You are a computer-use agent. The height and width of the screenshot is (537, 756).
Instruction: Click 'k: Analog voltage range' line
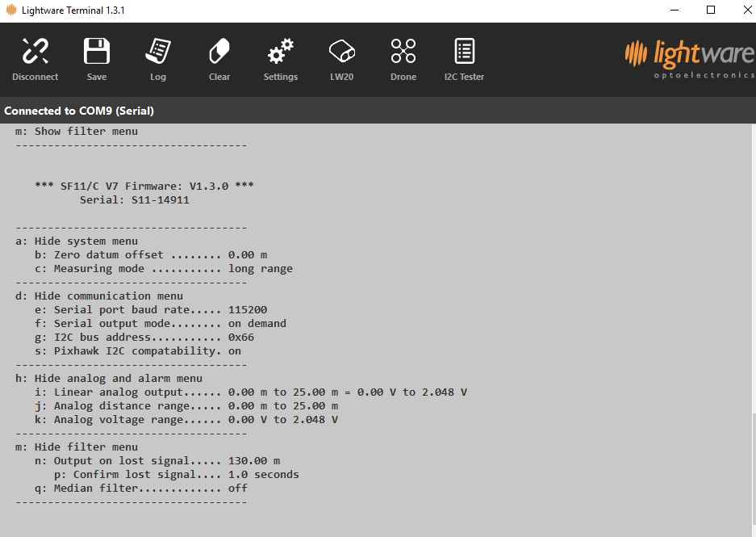coord(186,420)
